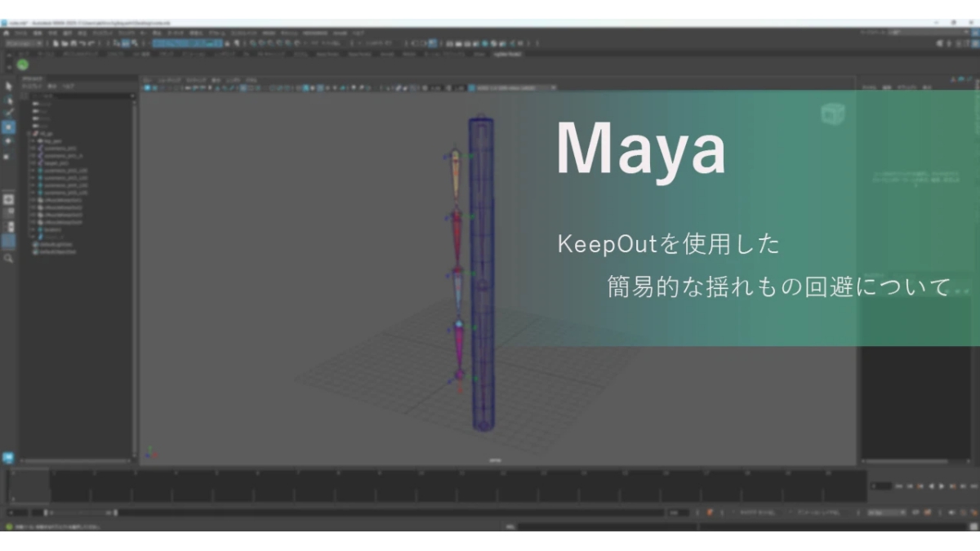Choose the Scale tool
980x551 pixels.
10,153
